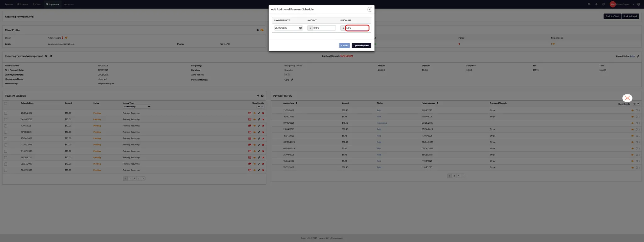This screenshot has width=644, height=242.
Task: View the 18/06/2025 scheduled payment eye icon
Action: [254, 132]
